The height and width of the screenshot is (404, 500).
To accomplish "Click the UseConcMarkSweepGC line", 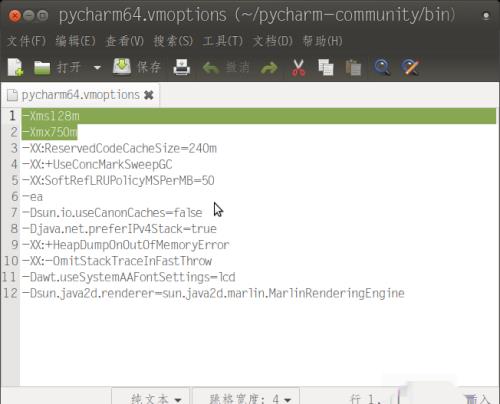I will pos(97,164).
